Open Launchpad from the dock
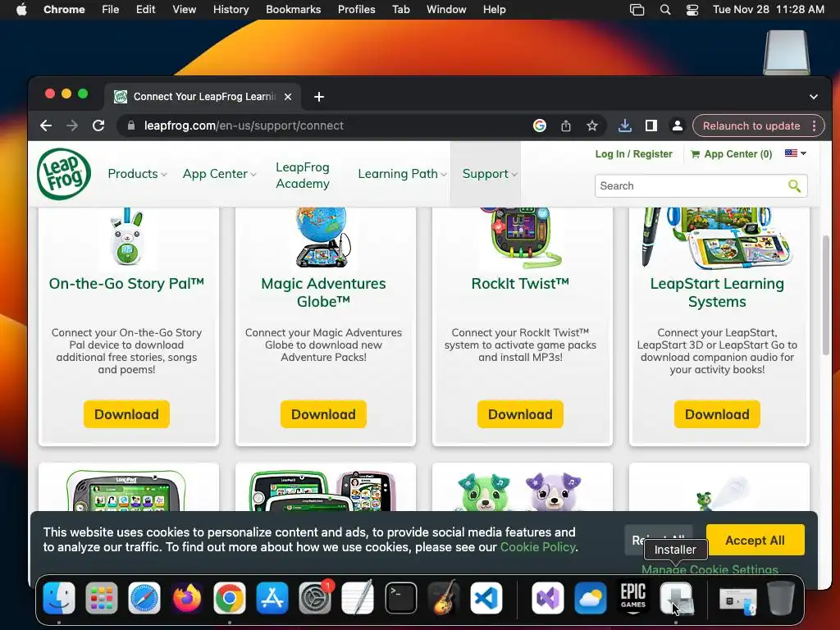 pyautogui.click(x=101, y=597)
